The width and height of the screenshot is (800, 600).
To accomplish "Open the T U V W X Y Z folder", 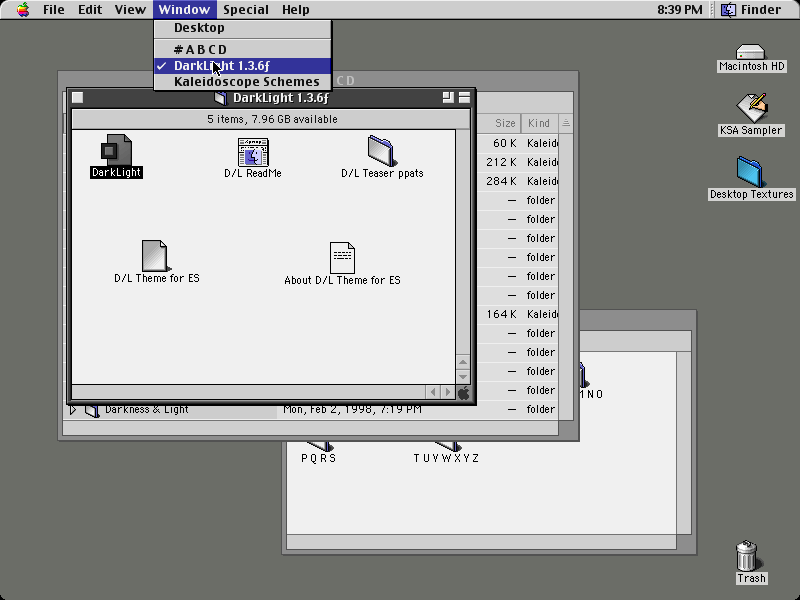I will [447, 446].
